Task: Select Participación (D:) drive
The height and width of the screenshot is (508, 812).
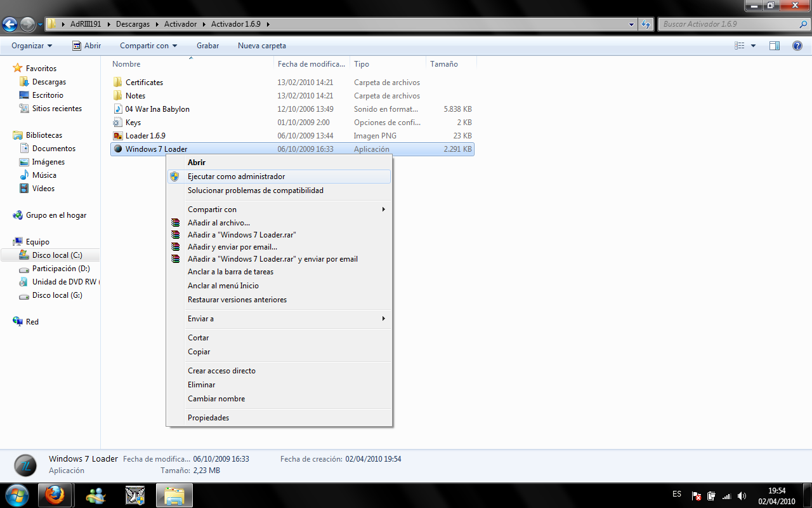Action: [61, 269]
